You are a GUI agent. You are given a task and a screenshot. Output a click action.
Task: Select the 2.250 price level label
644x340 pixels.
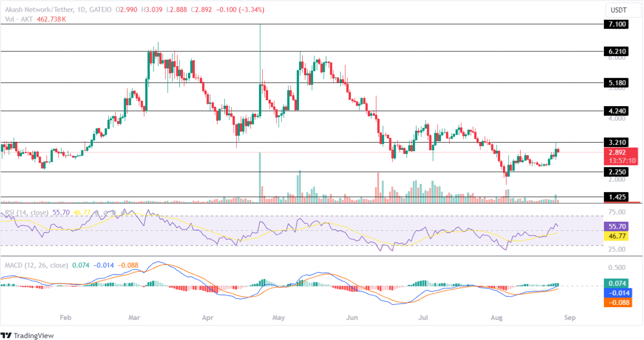pyautogui.click(x=616, y=172)
